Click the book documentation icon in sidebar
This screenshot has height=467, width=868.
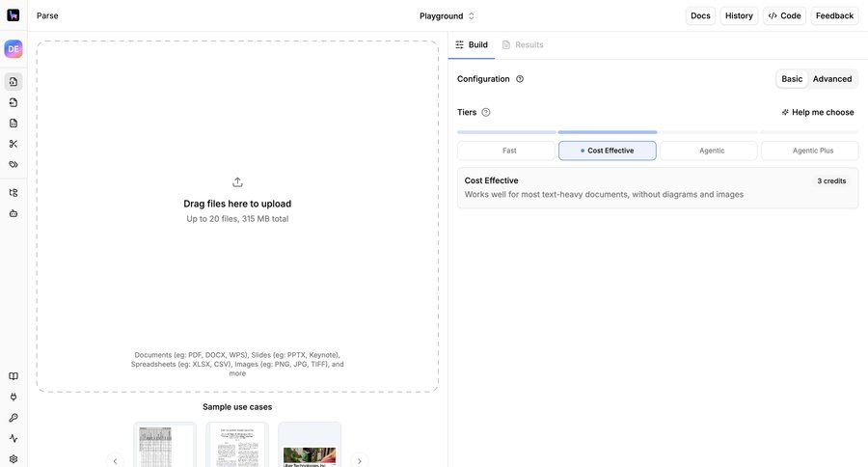click(14, 376)
